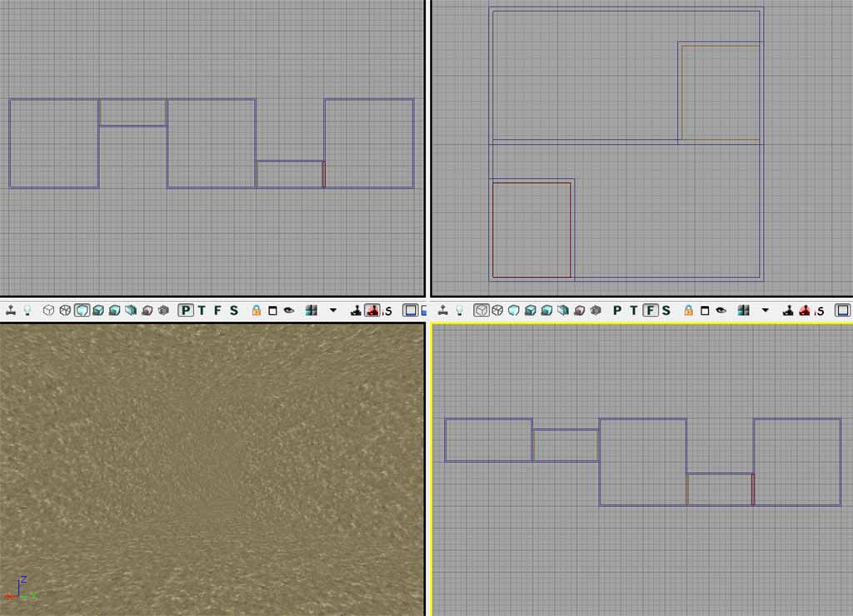The image size is (853, 616).
Task: Switch perspective viewport to Top view (T)
Action: 202,310
